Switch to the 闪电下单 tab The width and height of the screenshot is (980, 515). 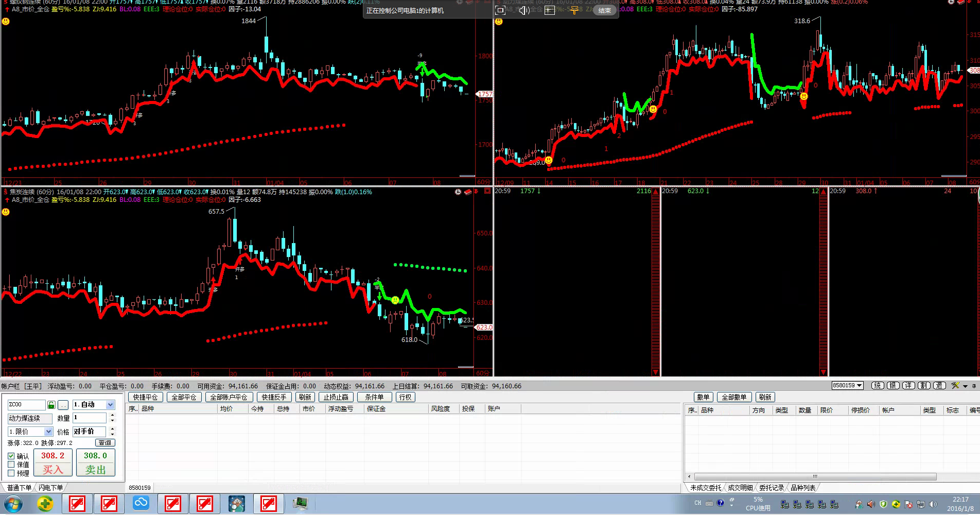click(50, 488)
